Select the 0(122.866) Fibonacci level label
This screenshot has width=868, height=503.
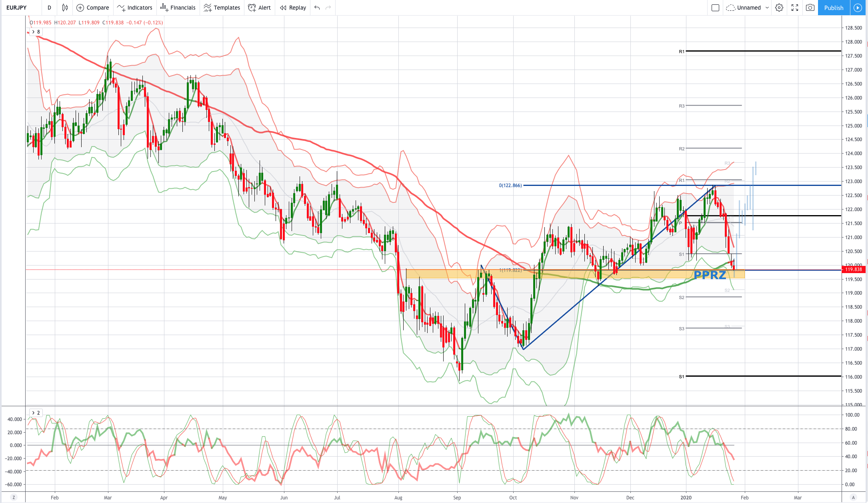pos(510,186)
